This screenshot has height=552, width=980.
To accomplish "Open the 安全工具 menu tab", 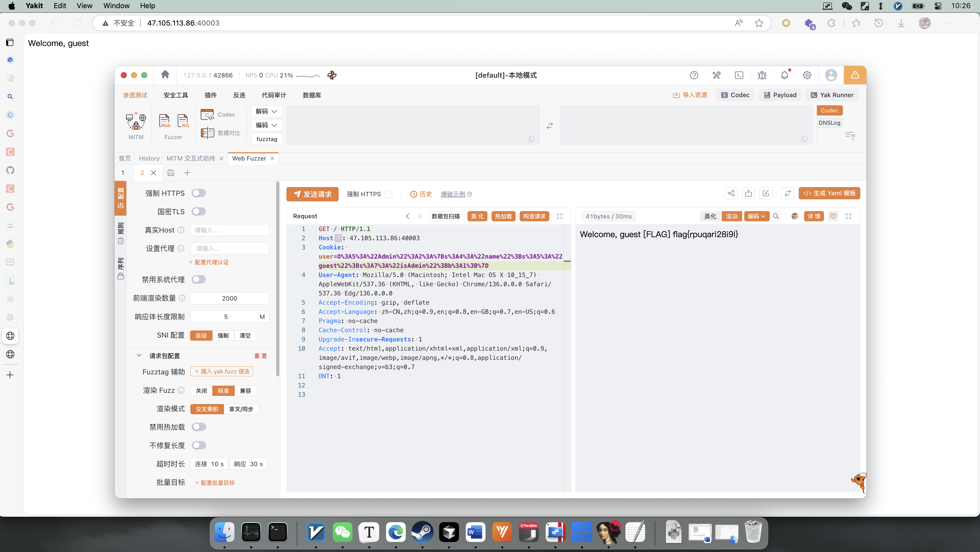I will 175,95.
